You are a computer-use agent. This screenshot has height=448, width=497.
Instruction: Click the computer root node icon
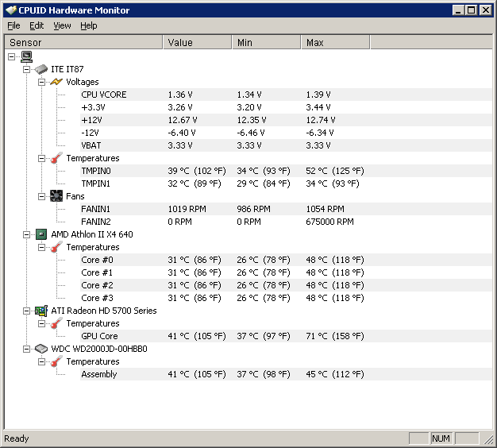(26, 56)
